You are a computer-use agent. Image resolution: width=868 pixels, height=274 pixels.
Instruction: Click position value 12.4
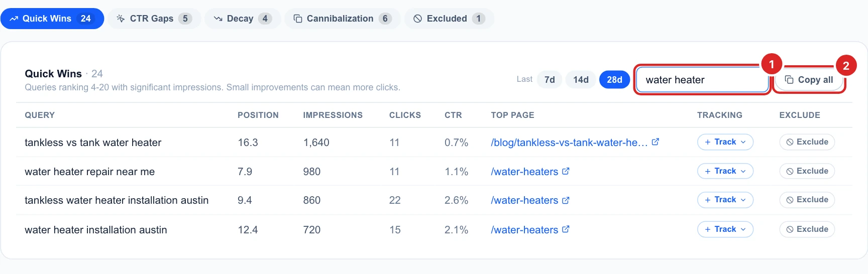point(248,230)
